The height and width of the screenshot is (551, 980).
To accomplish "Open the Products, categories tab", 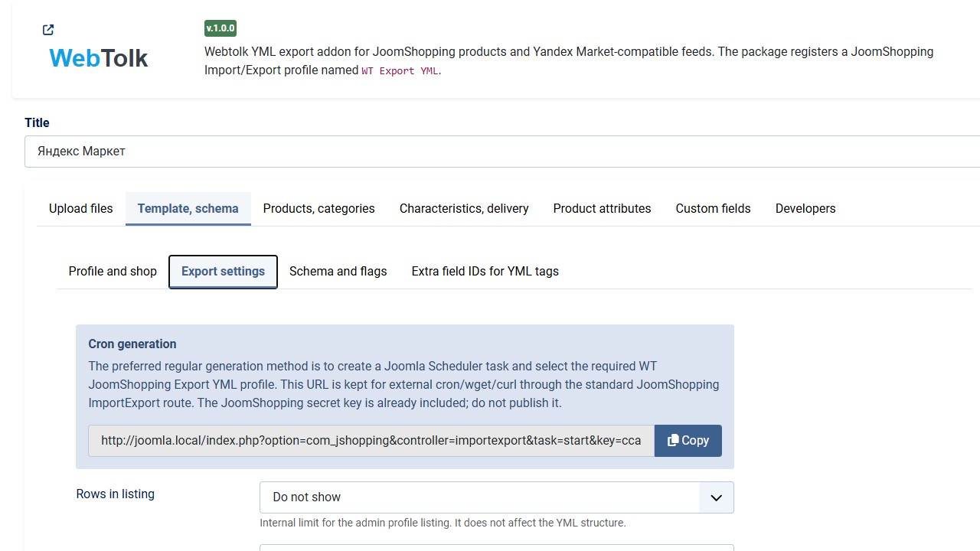I will pyautogui.click(x=319, y=208).
